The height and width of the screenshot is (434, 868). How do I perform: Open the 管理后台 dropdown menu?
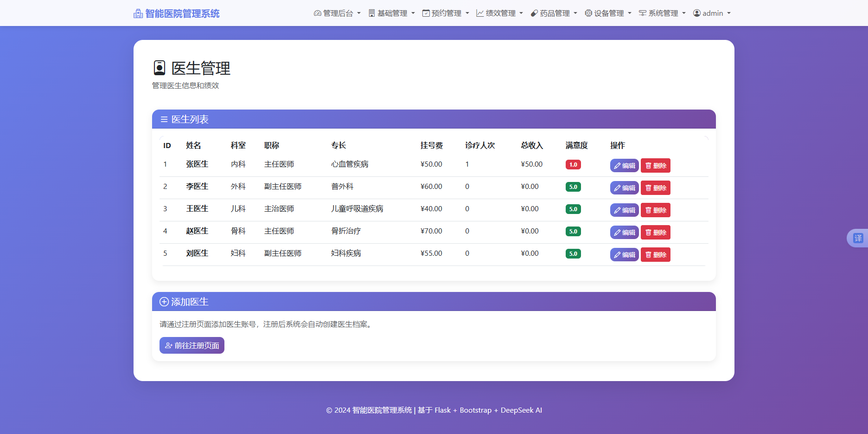pyautogui.click(x=337, y=13)
